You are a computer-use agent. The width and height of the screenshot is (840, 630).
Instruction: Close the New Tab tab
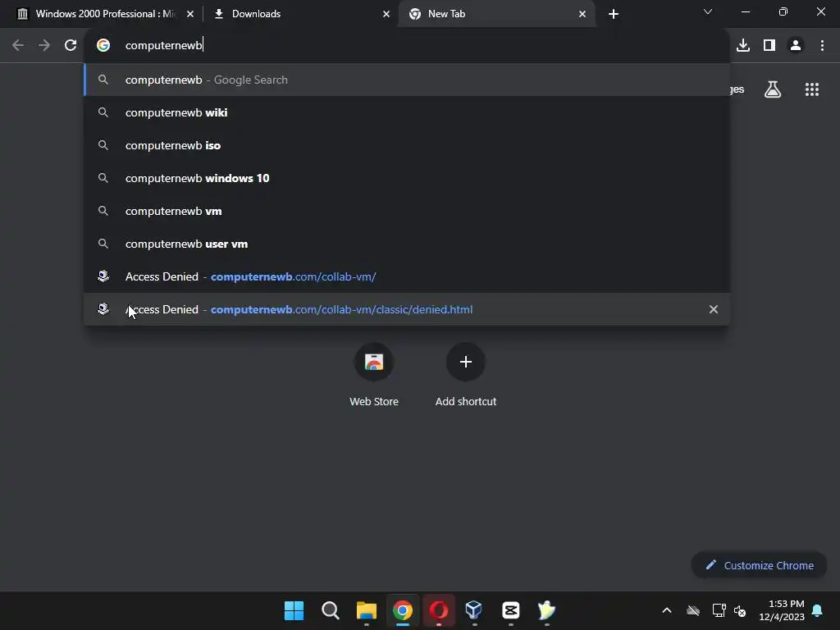[582, 14]
